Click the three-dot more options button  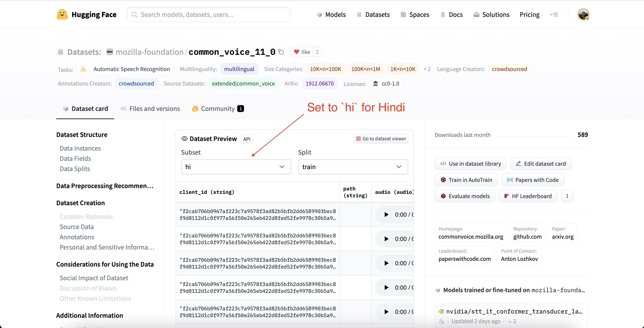567,196
